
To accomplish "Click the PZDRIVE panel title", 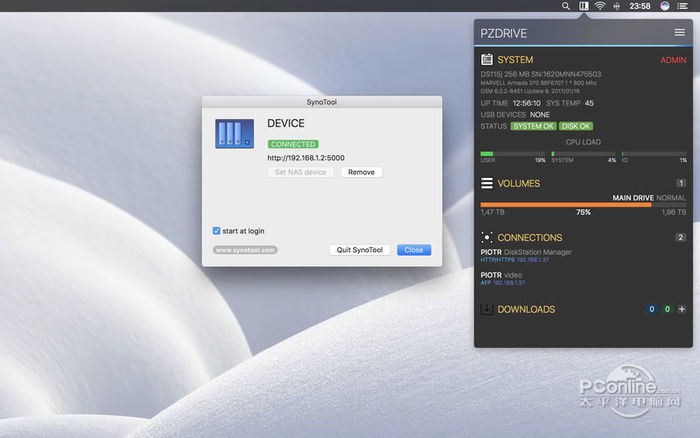I will click(504, 33).
